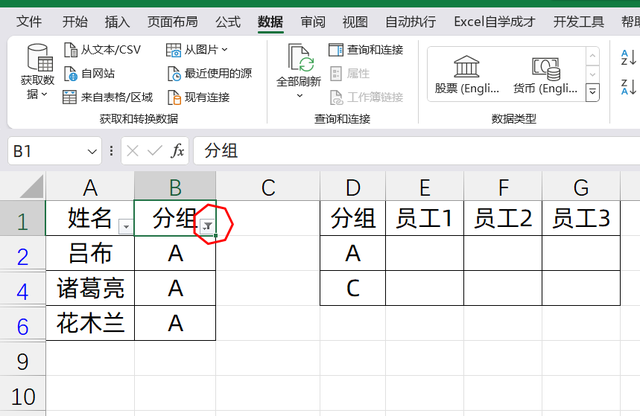Image resolution: width=640 pixels, height=416 pixels.
Task: Select column B header
Action: click(x=175, y=187)
